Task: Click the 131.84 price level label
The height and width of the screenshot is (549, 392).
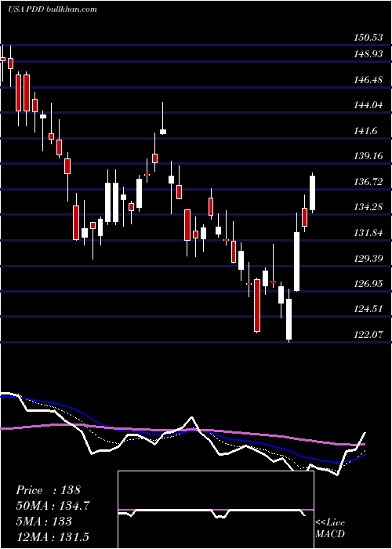Action: [x=368, y=233]
